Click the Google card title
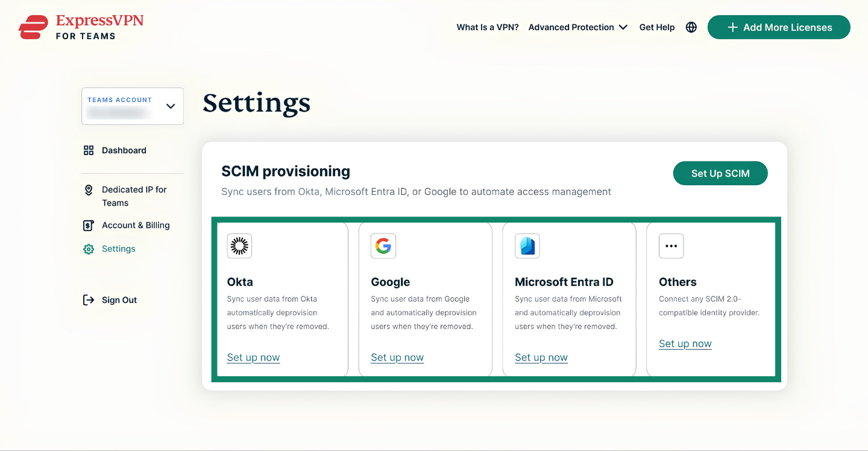 pyautogui.click(x=391, y=282)
